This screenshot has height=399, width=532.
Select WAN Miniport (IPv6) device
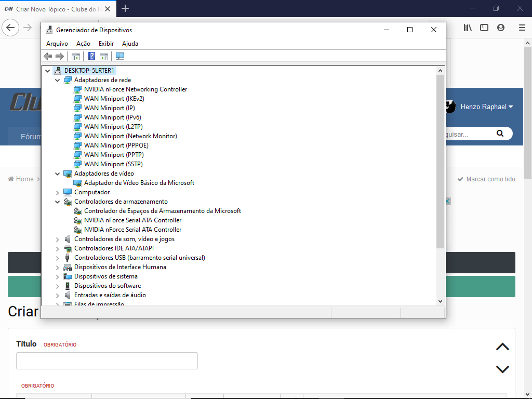click(x=112, y=117)
